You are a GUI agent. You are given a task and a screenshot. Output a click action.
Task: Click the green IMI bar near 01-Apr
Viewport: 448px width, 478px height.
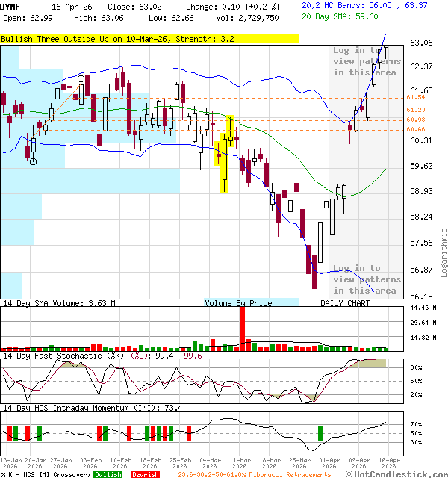[x=320, y=433]
